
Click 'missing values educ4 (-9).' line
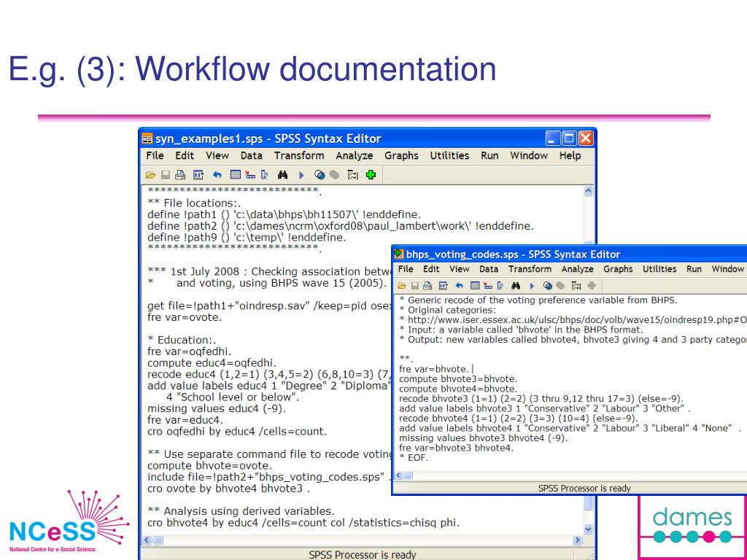click(x=217, y=409)
